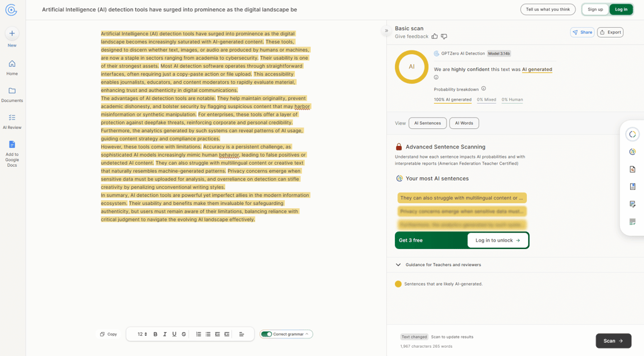The height and width of the screenshot is (356, 644).
Task: Click the document edit pencil icon in the right rail
Action: [x=633, y=204]
